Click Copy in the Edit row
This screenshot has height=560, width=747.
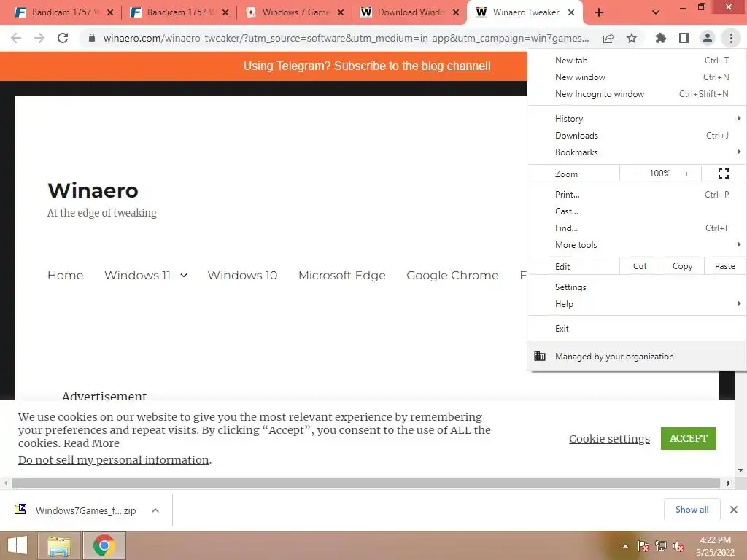point(682,266)
